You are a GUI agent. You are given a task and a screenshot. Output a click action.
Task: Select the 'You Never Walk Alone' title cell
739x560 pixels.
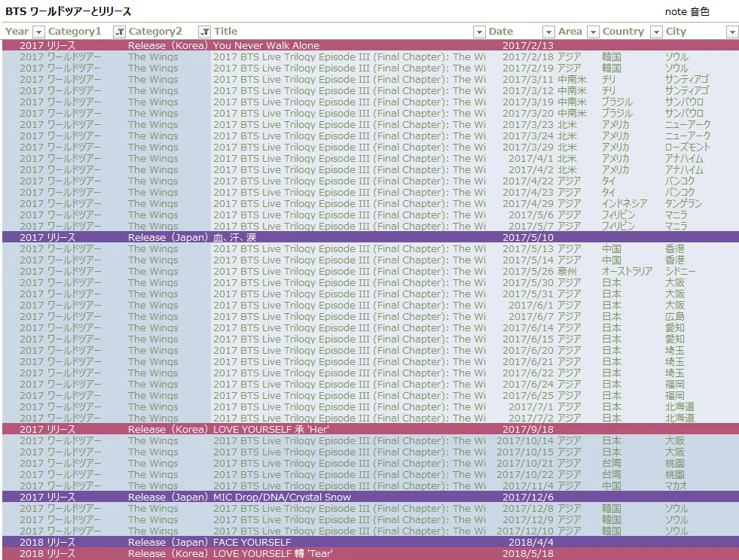[266, 46]
